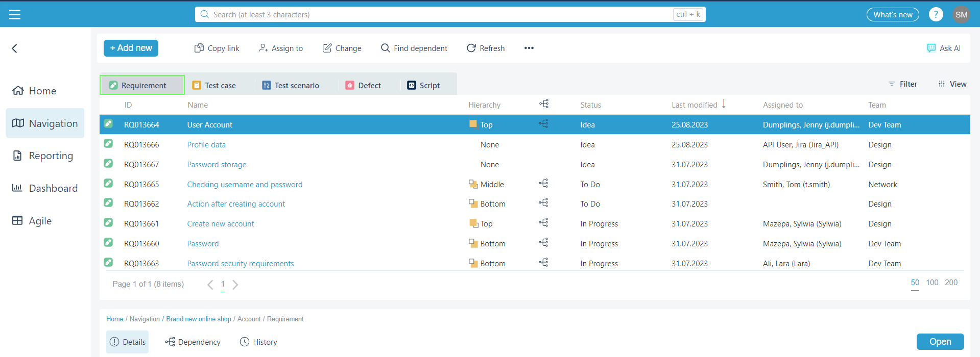This screenshot has height=357, width=980.
Task: Click the help question mark icon
Action: [x=936, y=15]
